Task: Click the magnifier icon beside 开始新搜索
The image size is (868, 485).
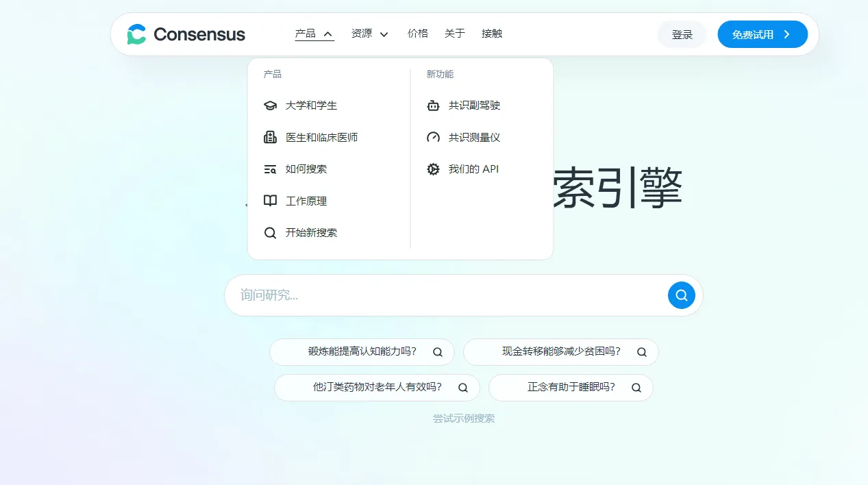Action: coord(270,233)
